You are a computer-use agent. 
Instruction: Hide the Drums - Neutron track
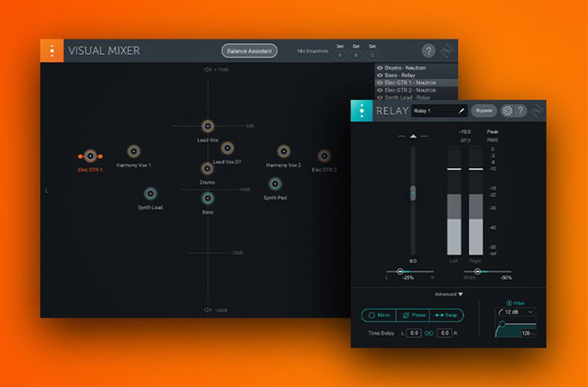[x=379, y=68]
